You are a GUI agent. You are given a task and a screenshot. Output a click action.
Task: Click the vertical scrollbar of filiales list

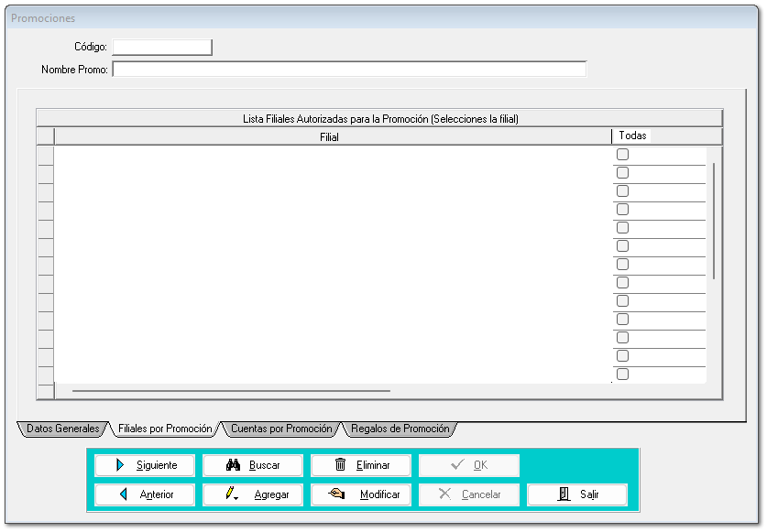tap(713, 220)
